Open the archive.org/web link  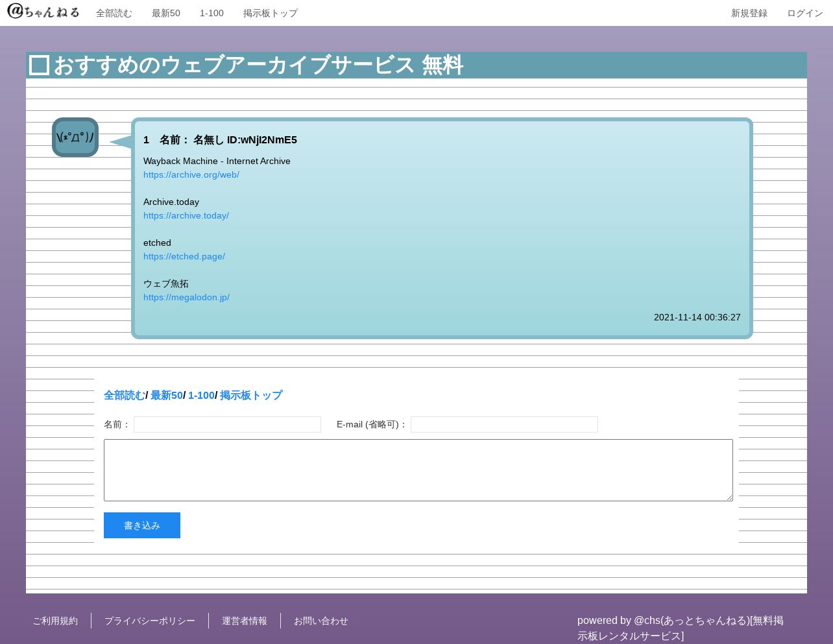coord(191,174)
